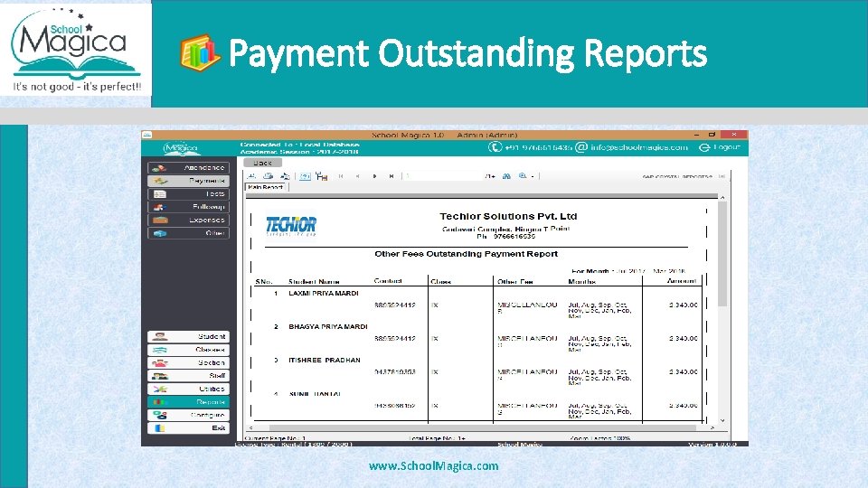This screenshot has width=868, height=488.
Task: Click the Months column header
Action: tap(581, 282)
